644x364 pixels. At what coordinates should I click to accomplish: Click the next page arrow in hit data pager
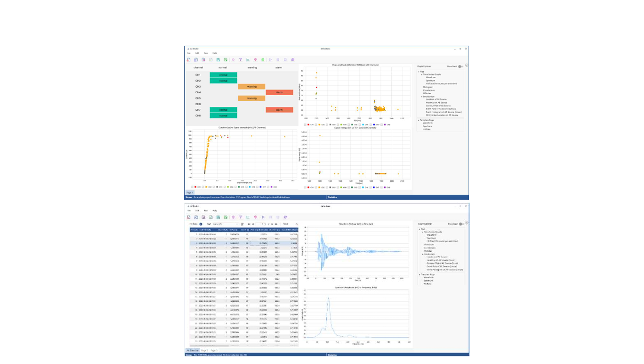click(x=272, y=224)
